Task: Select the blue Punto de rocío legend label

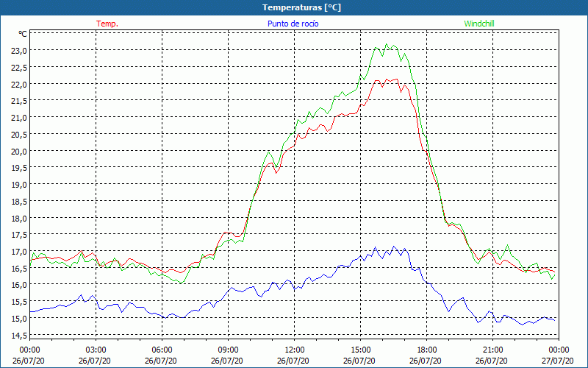Action: click(x=293, y=24)
